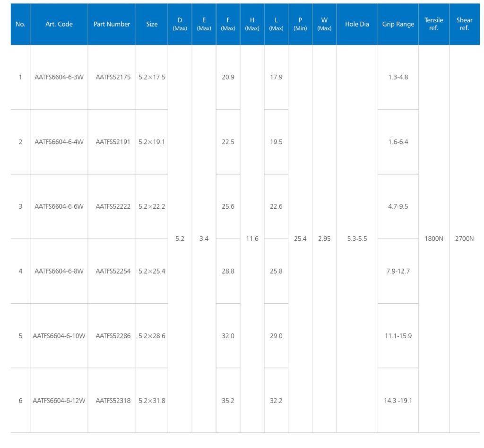The width and height of the screenshot is (484, 448).
Task: Select art code AATFS6604-6-3W
Action: 59,77
